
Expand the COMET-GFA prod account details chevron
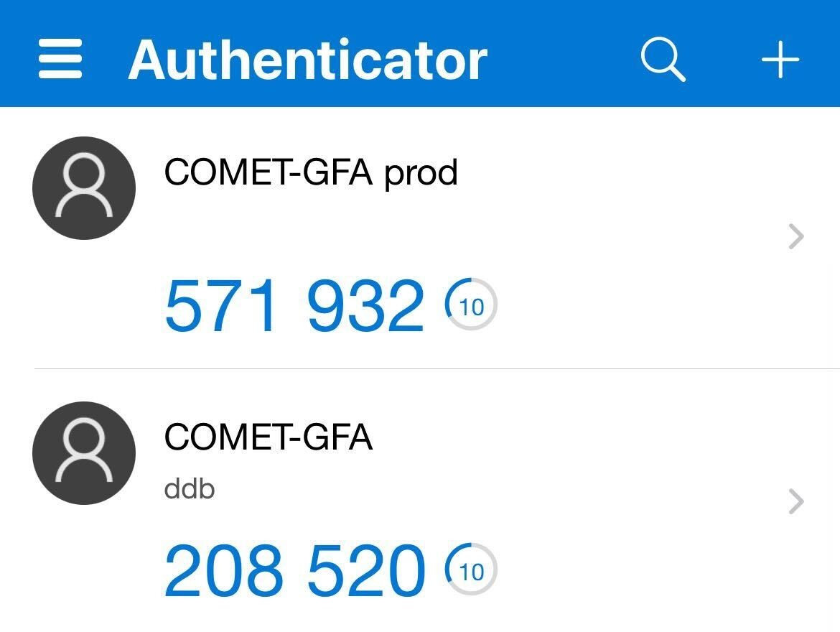pos(794,237)
